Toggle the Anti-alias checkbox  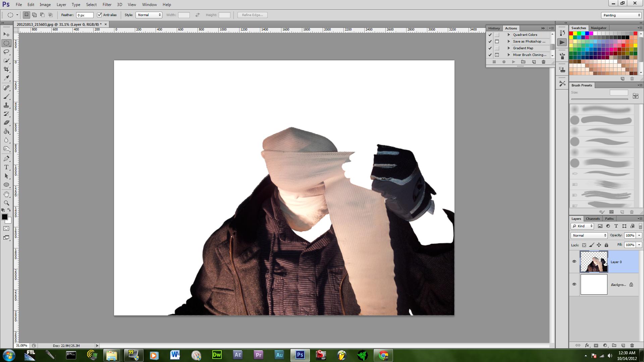(99, 15)
